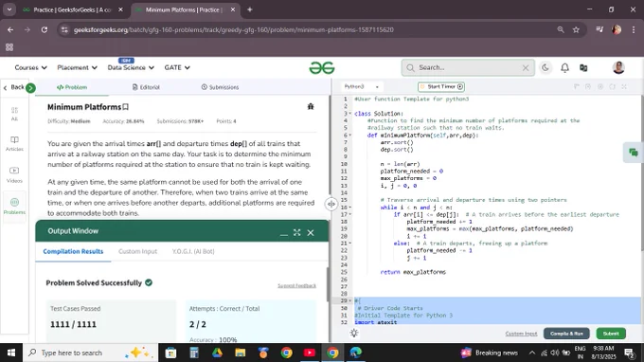Select the Y.O.G.I. (AI Bot) tab
This screenshot has height=362, width=644.
coord(193,251)
